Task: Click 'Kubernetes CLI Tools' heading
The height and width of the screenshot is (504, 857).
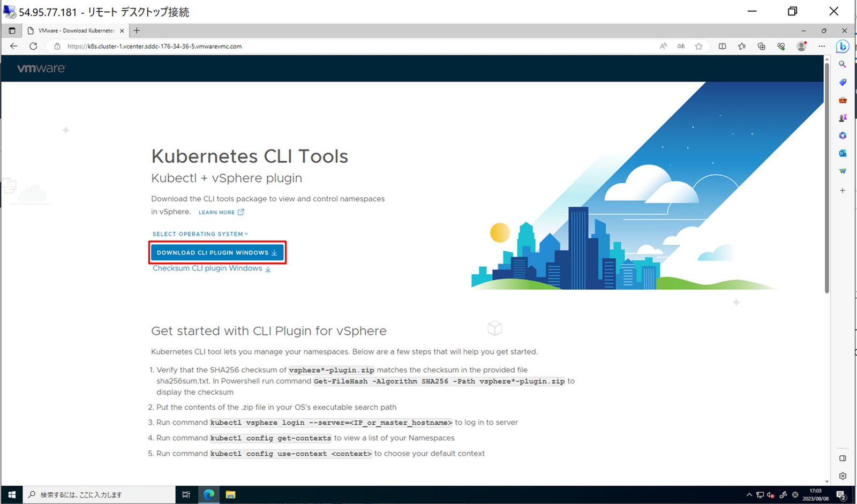Action: pyautogui.click(x=250, y=156)
